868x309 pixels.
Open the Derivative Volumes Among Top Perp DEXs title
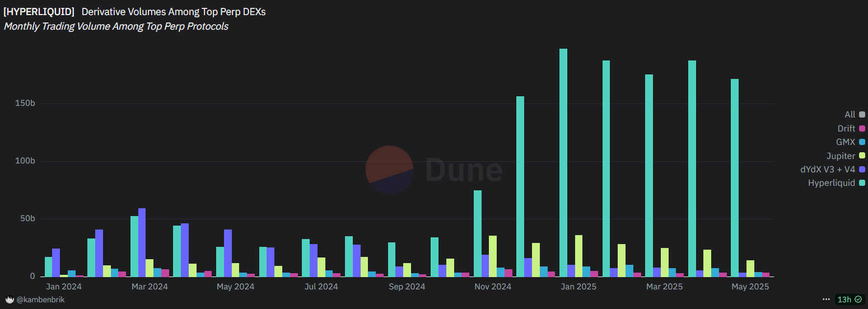(174, 11)
